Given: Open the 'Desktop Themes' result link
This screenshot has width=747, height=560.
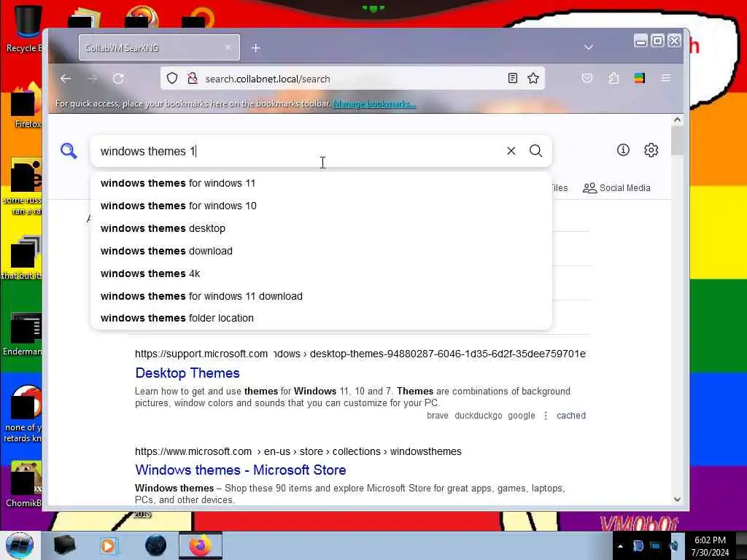Looking at the screenshot, I should (x=187, y=373).
